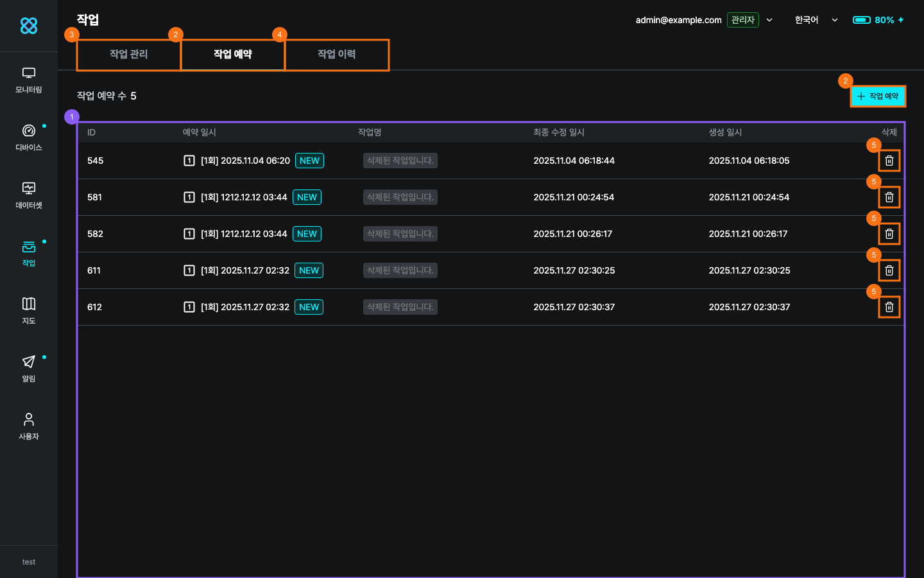Open the 알림 notifications page
This screenshot has width=924, height=578.
click(29, 369)
